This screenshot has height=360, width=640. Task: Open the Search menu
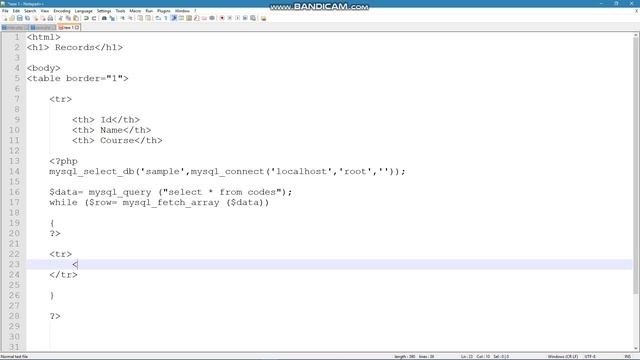point(30,11)
